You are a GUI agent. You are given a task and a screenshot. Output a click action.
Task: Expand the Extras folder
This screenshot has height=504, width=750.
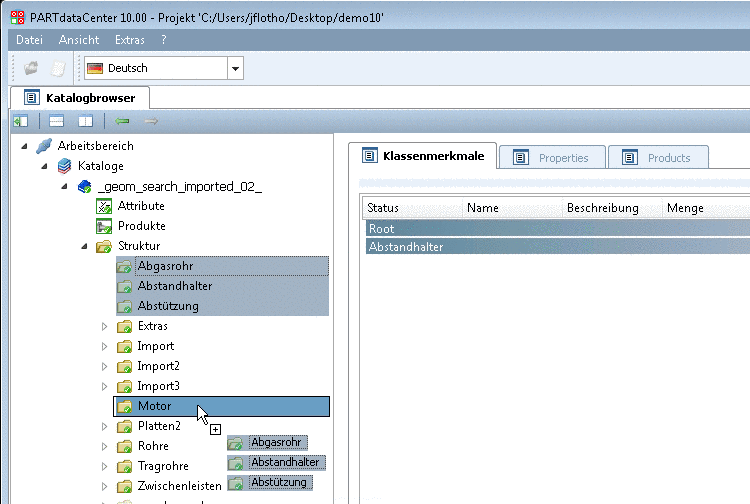(105, 327)
